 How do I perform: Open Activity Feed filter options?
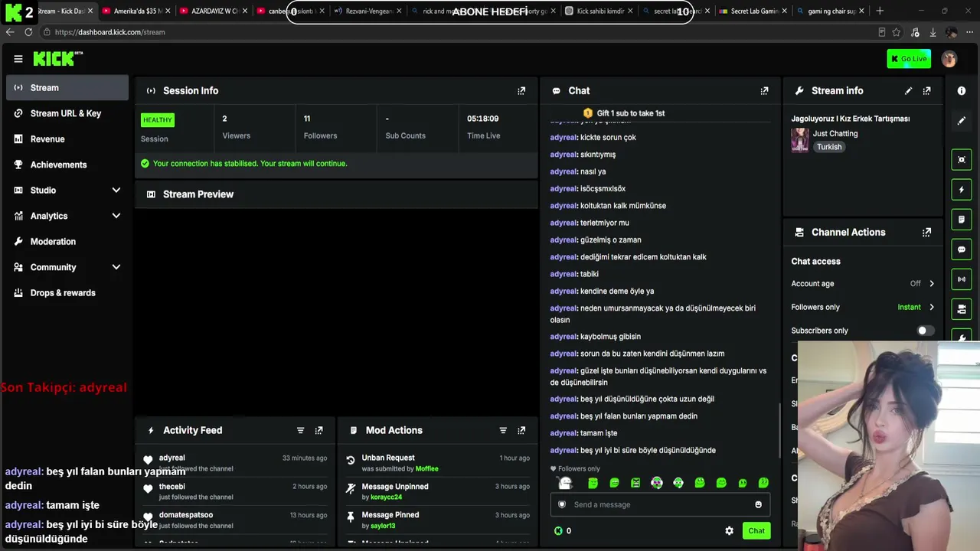click(300, 430)
